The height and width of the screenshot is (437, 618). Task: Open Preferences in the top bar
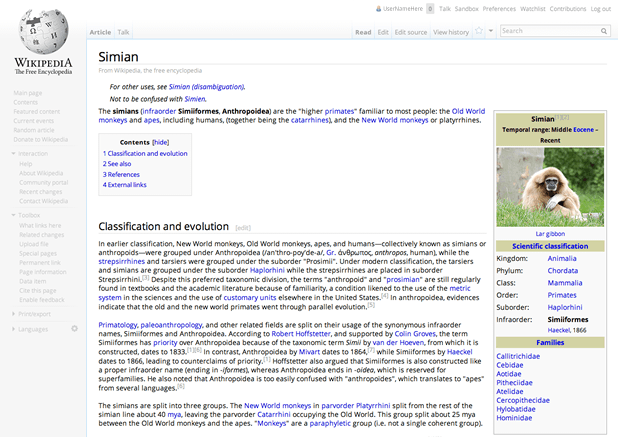point(499,9)
